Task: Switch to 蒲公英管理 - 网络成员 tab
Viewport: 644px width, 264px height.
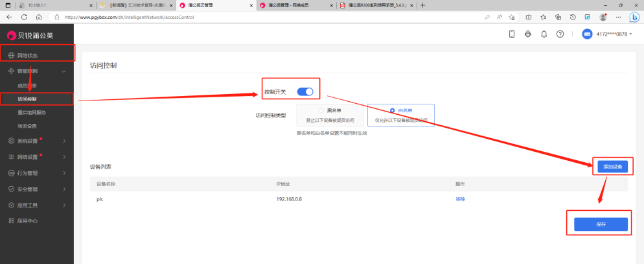Action: 297,5
